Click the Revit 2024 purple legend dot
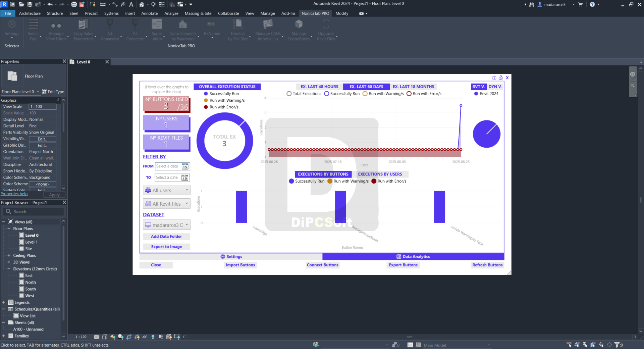 pyautogui.click(x=476, y=94)
